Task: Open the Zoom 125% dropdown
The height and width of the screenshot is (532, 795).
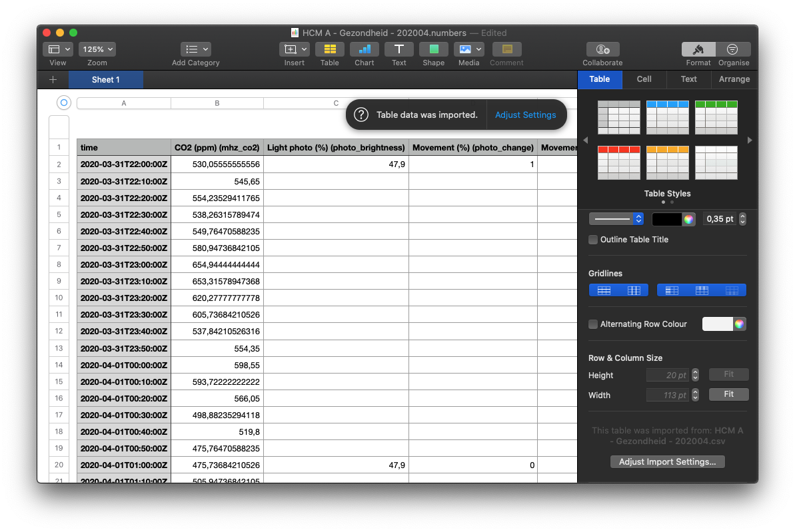Action: [97, 49]
